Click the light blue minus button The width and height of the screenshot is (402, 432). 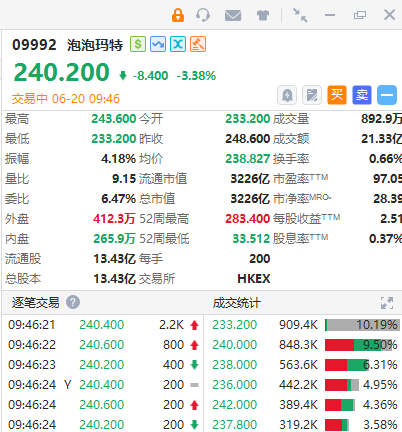pos(387,95)
